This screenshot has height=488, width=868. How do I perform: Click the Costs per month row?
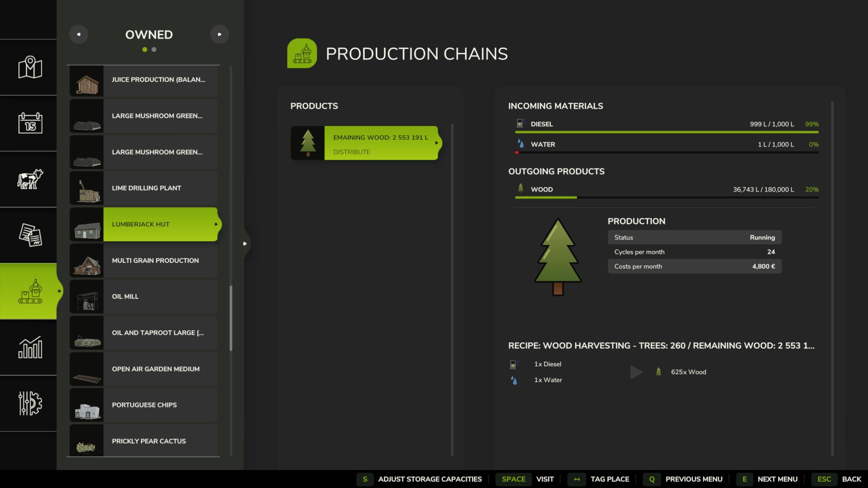pos(694,267)
